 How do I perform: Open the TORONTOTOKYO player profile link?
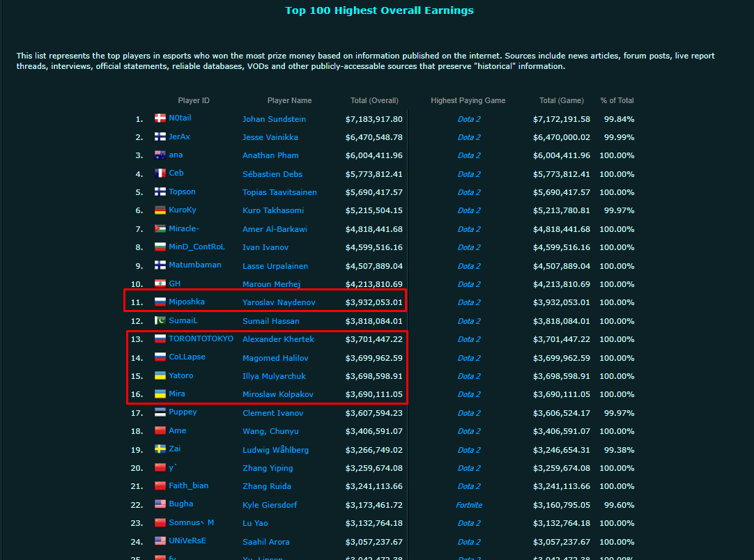(x=201, y=339)
